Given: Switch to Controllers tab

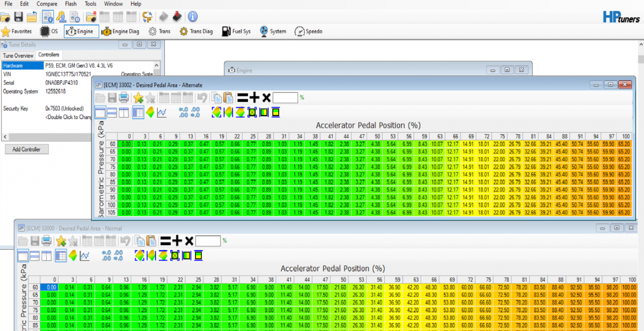Looking at the screenshot, I should click(x=49, y=55).
